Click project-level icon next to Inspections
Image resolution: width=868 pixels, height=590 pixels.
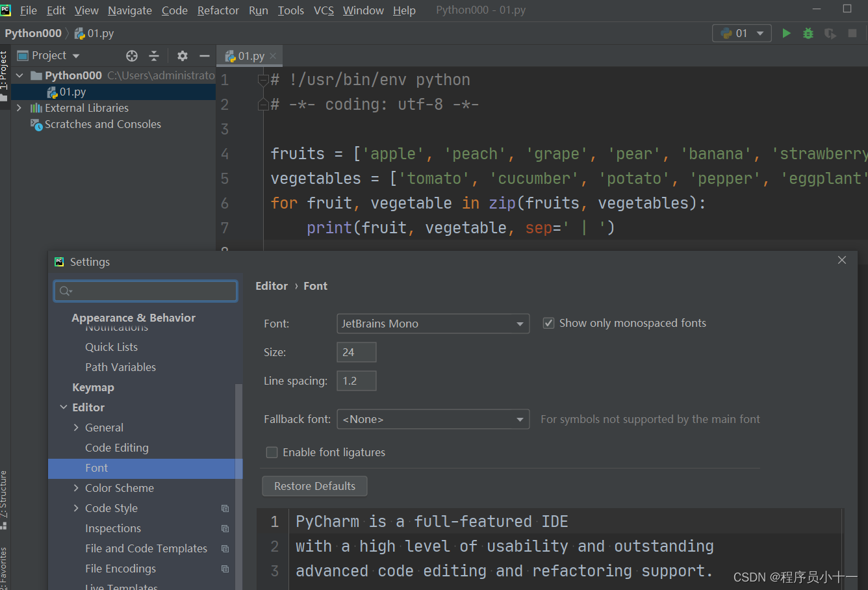[225, 528]
